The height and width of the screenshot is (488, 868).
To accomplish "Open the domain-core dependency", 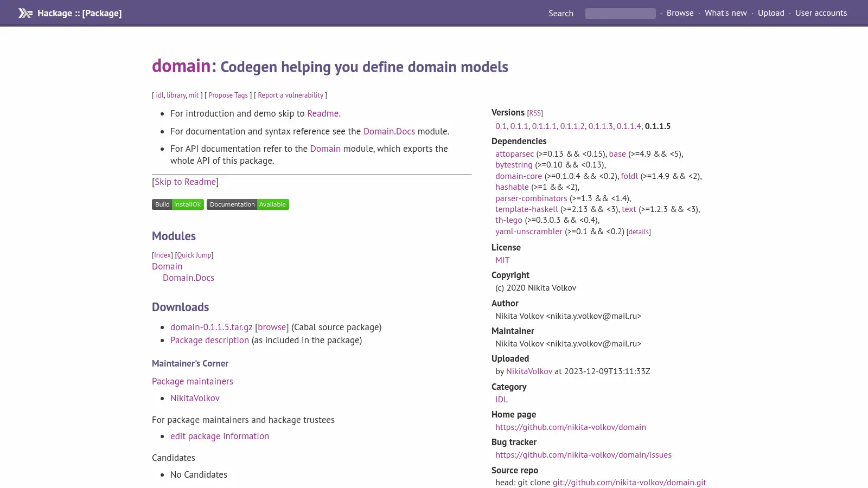I will pyautogui.click(x=519, y=176).
